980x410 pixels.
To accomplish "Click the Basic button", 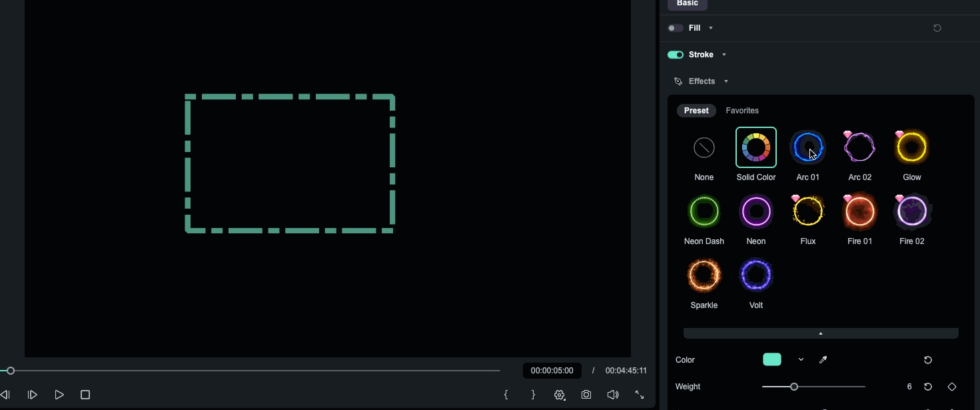I will (x=687, y=3).
